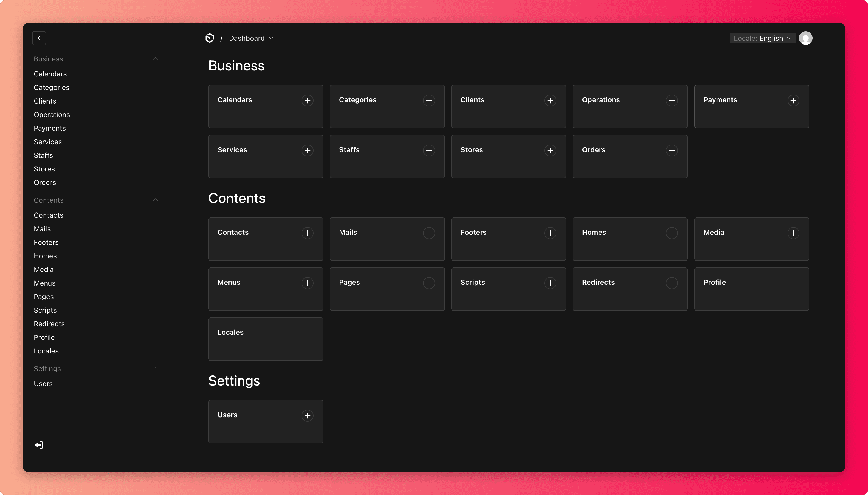Collapse the Contents sidebar group
The width and height of the screenshot is (868, 495).
pos(156,200)
